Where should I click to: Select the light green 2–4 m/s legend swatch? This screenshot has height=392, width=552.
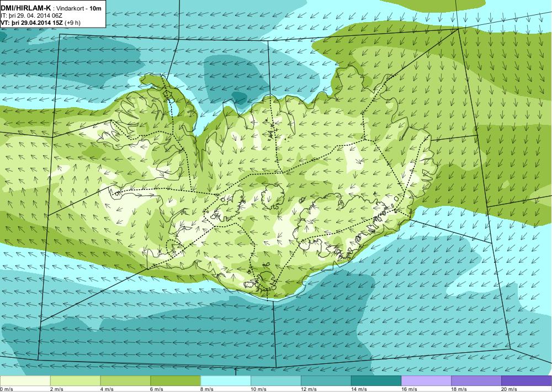tap(75, 381)
